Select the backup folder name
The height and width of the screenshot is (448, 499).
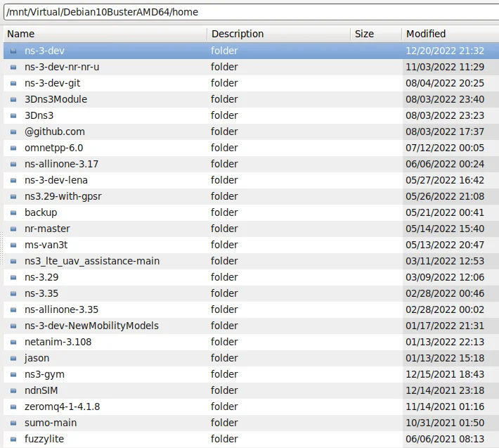[41, 212]
